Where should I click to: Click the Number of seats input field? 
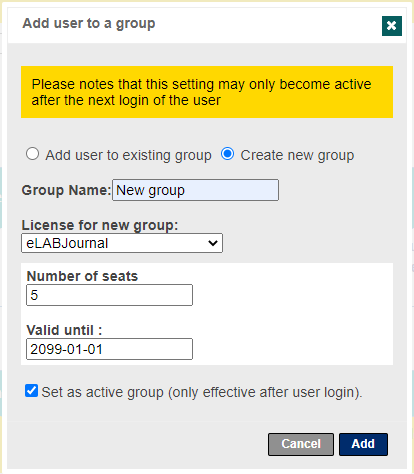click(x=109, y=295)
